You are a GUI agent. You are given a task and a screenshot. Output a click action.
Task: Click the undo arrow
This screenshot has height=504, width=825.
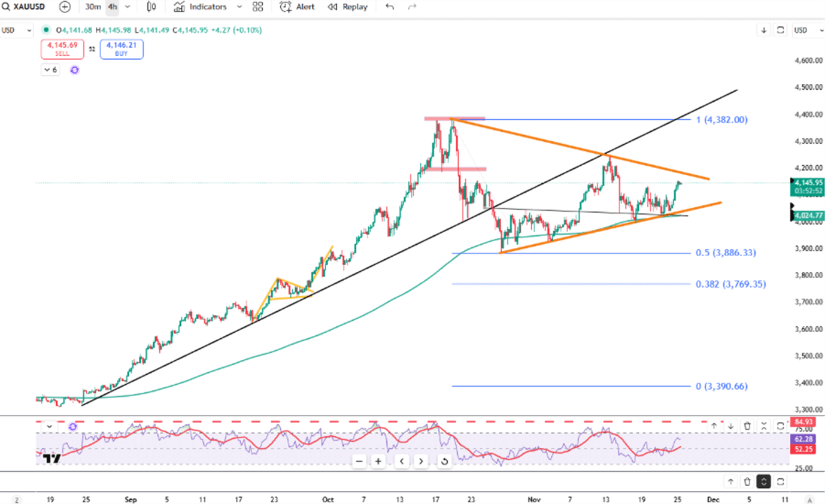[390, 7]
